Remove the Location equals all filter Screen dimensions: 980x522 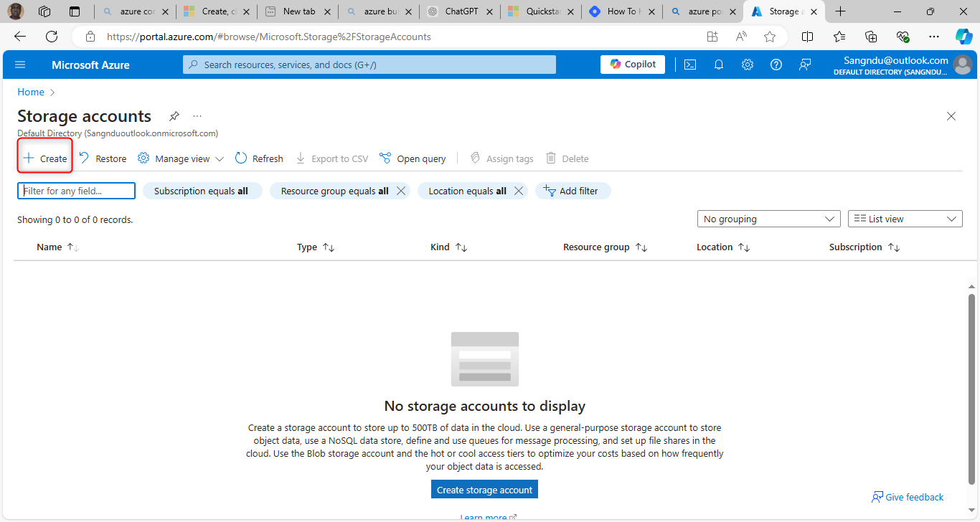pyautogui.click(x=519, y=191)
